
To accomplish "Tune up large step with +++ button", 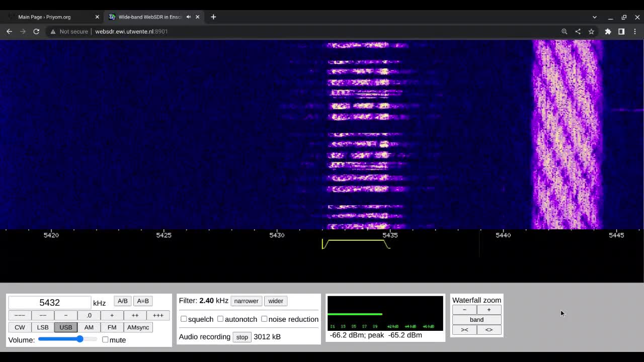I will pyautogui.click(x=158, y=315).
